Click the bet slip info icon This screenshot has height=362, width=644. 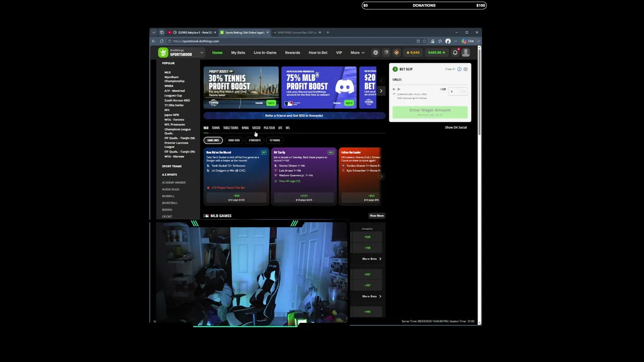[459, 69]
